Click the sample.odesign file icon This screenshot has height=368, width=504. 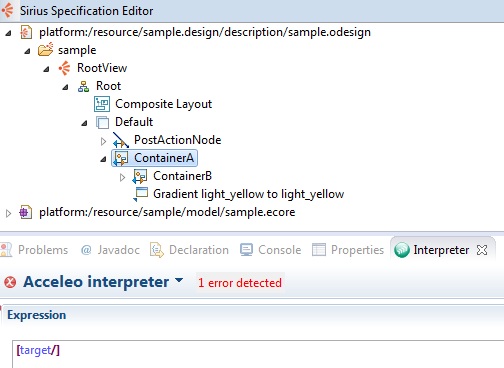[26, 32]
